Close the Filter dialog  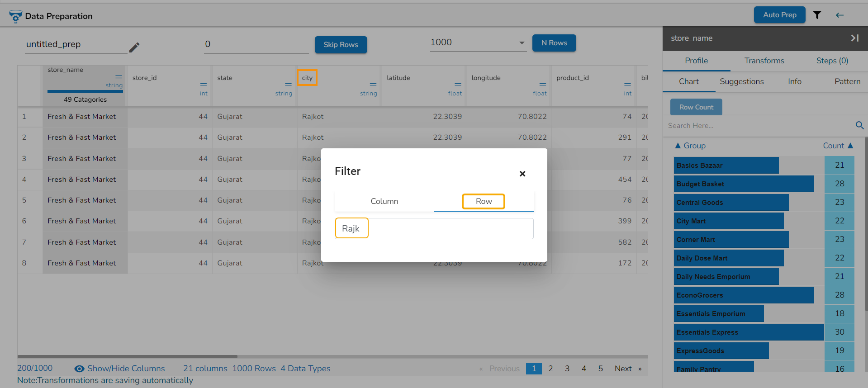pos(522,174)
